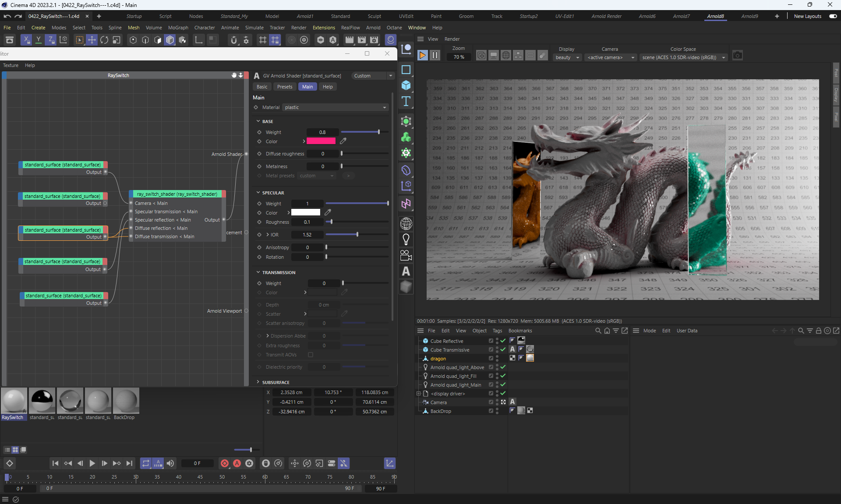Click the pink base color swatch
The height and width of the screenshot is (504, 841).
(x=321, y=141)
